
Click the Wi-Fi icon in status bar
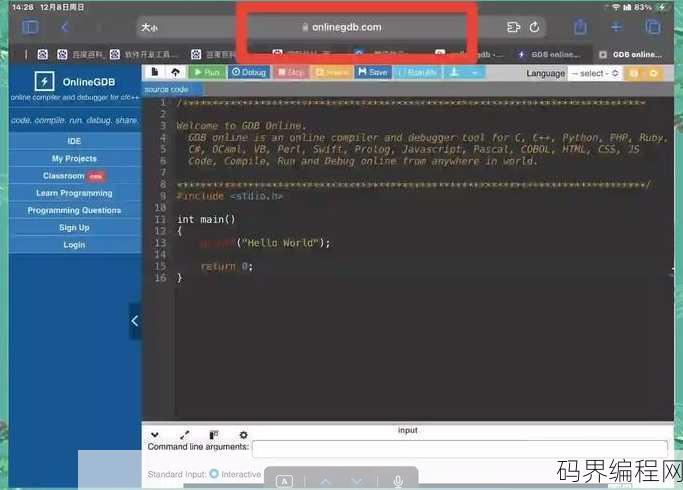(x=616, y=7)
